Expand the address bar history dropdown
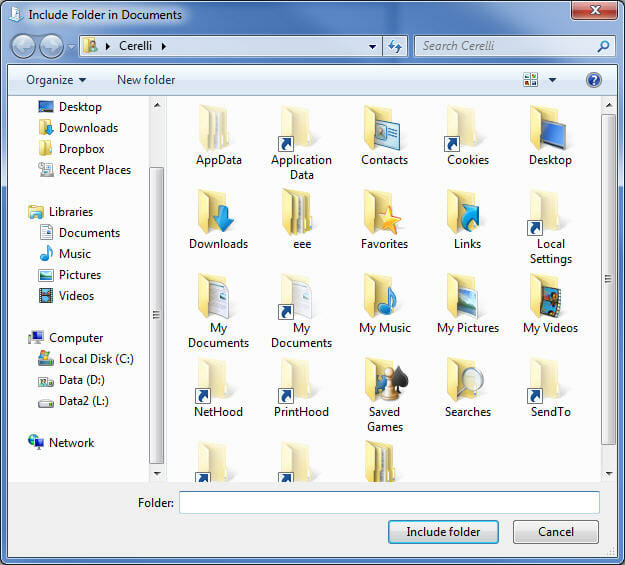The width and height of the screenshot is (625, 565). (x=372, y=46)
